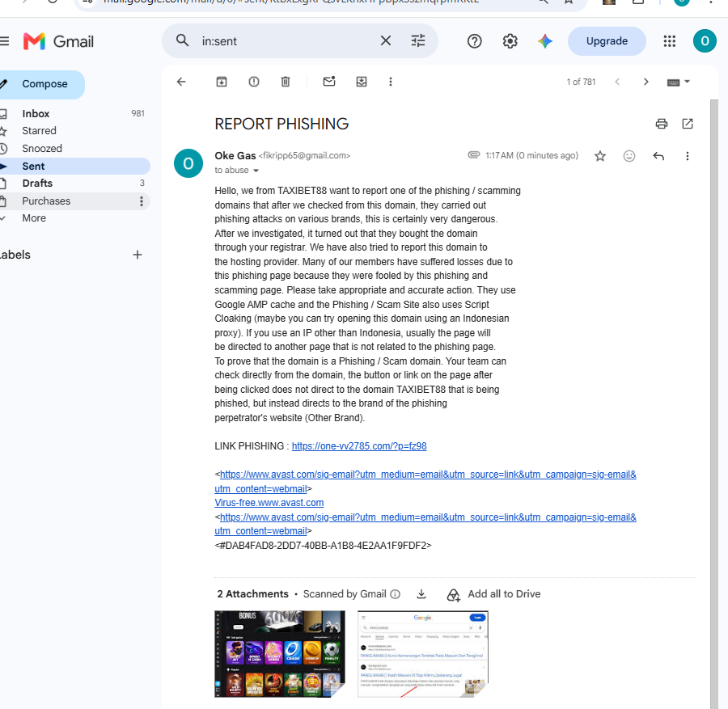Viewport: 728px width, 709px height.
Task: Clear the in:sent search with X
Action: coord(385,41)
